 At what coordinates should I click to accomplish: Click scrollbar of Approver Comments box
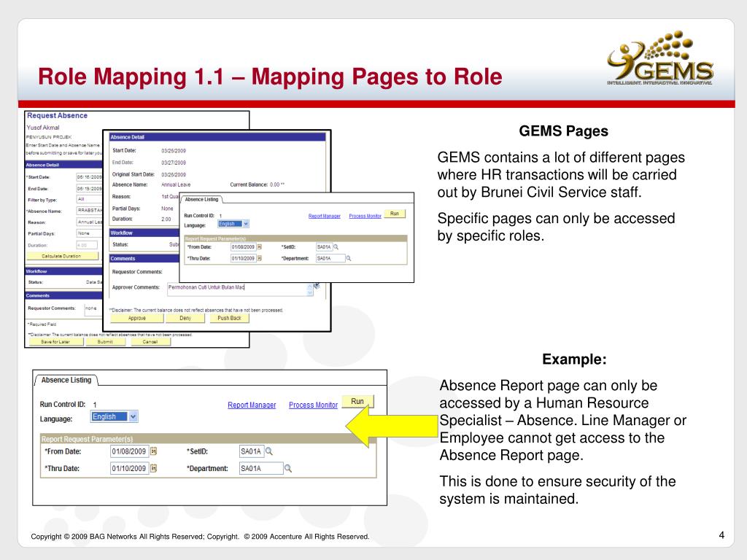[310, 289]
